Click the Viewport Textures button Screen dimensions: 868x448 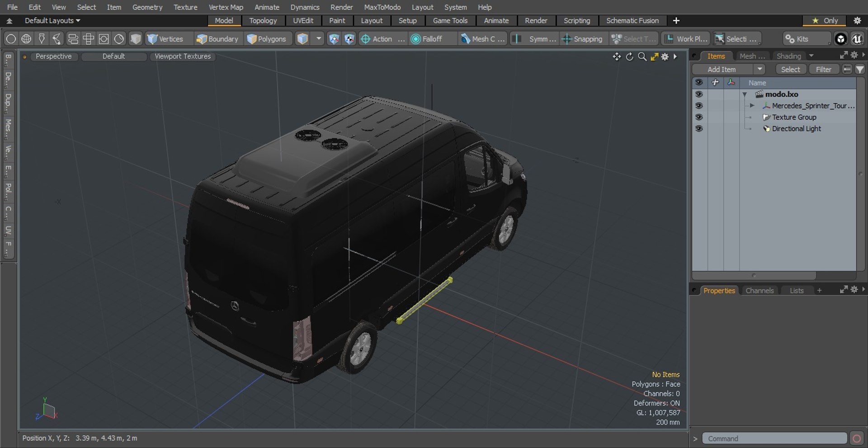coord(183,56)
